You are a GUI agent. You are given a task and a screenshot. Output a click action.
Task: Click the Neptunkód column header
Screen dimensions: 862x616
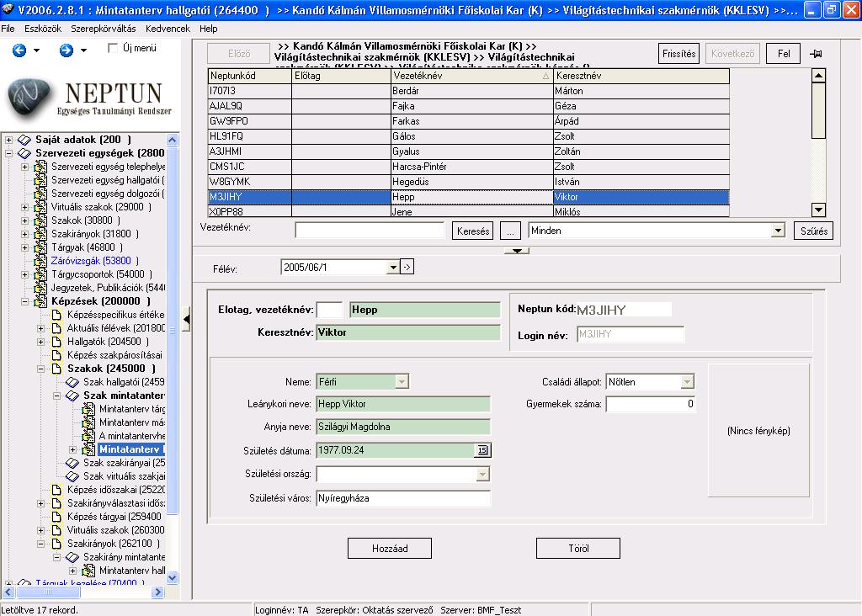[x=249, y=76]
